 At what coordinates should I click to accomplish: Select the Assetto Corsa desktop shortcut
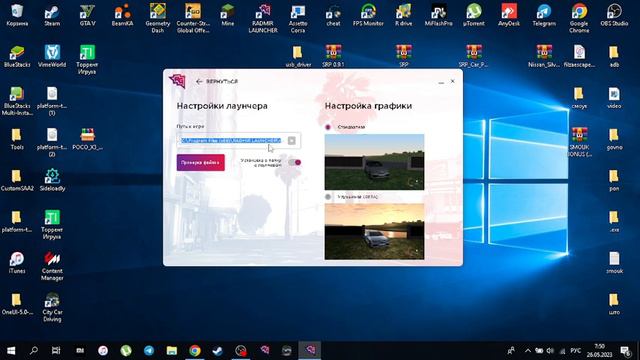pos(298,18)
